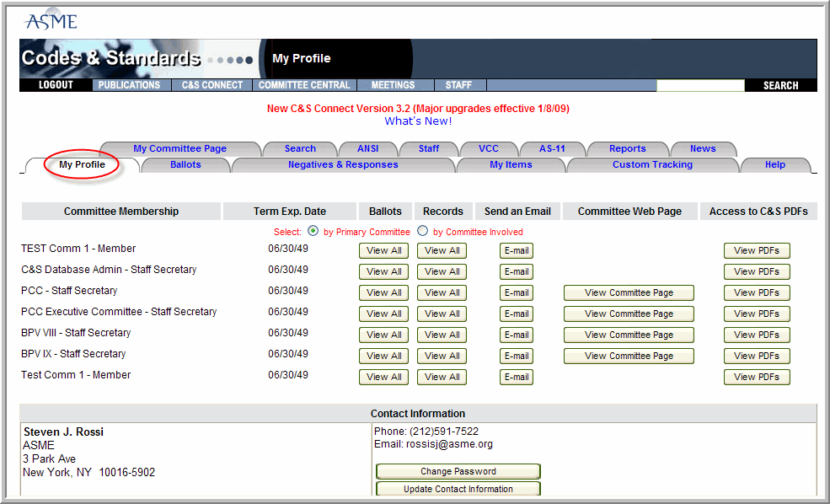Switch to the Reports tab
830x504 pixels.
(627, 149)
